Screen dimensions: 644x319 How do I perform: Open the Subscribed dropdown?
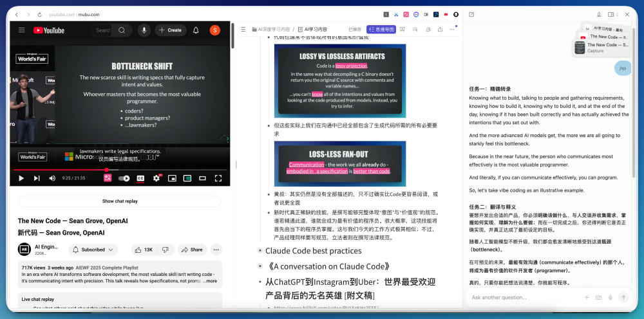point(93,250)
